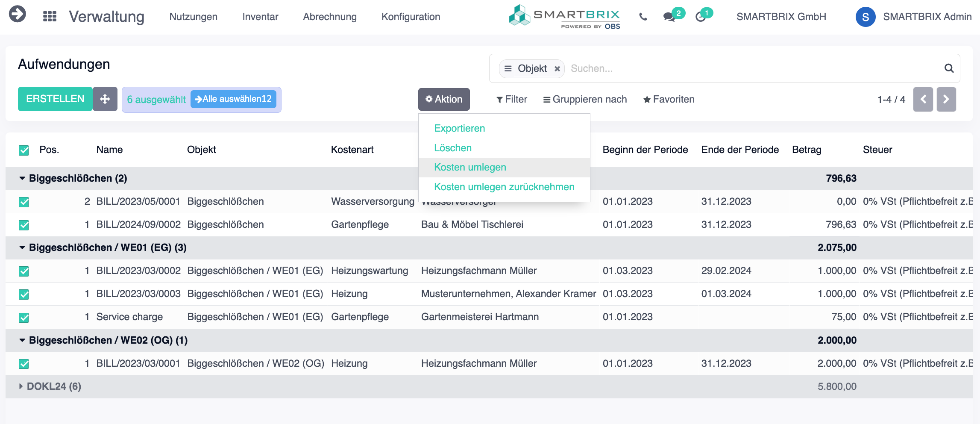Remove the Objekt group filter tag
Screen dimensions: 980x424
[x=557, y=69]
